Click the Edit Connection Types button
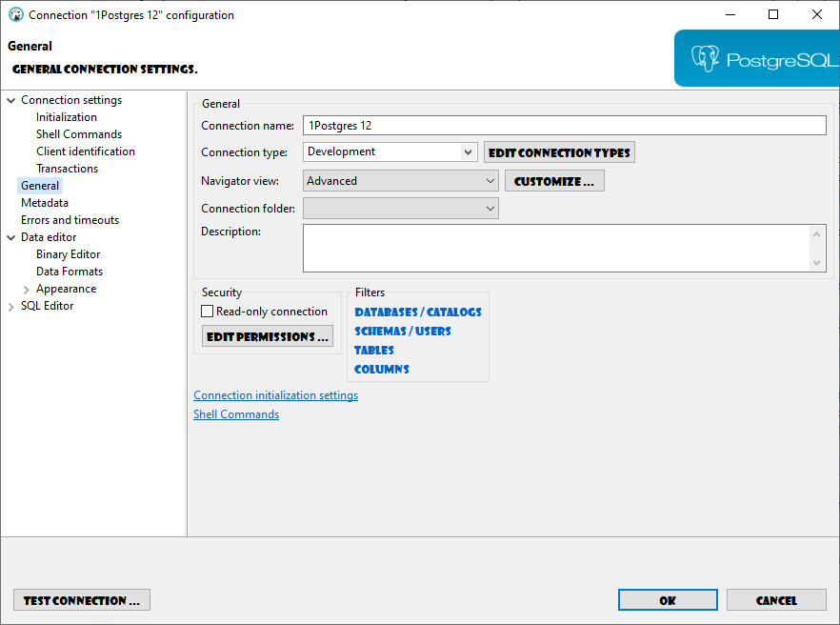The height and width of the screenshot is (625, 840). [x=559, y=152]
